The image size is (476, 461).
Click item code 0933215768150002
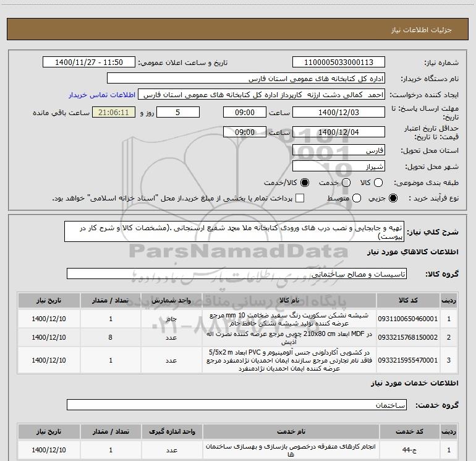pyautogui.click(x=408, y=337)
